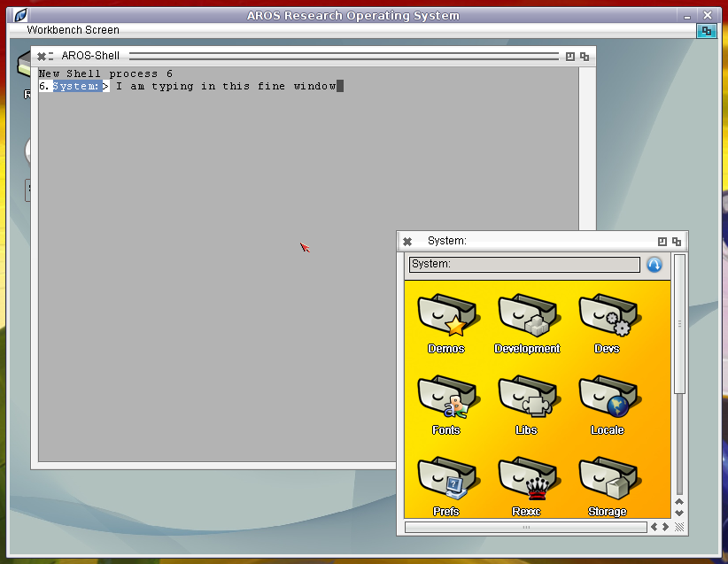Click scroll down arrow in System: window
Viewport: 728px width, 564px height.
[x=679, y=513]
